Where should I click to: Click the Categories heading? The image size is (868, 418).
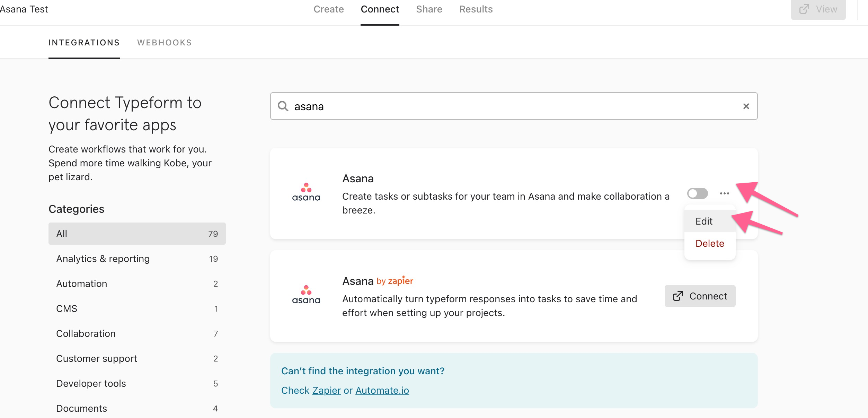tap(76, 209)
